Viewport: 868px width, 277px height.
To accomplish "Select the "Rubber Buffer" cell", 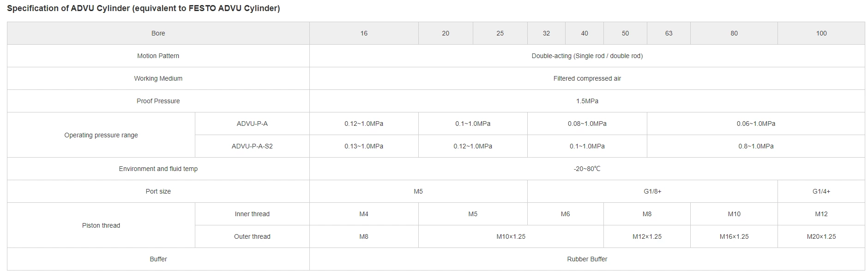I will pyautogui.click(x=587, y=259).
